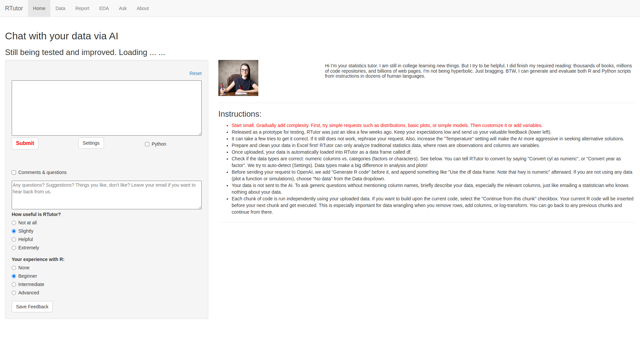
Task: Click the 'Chat with your data via AI' heading
Action: pos(62,36)
